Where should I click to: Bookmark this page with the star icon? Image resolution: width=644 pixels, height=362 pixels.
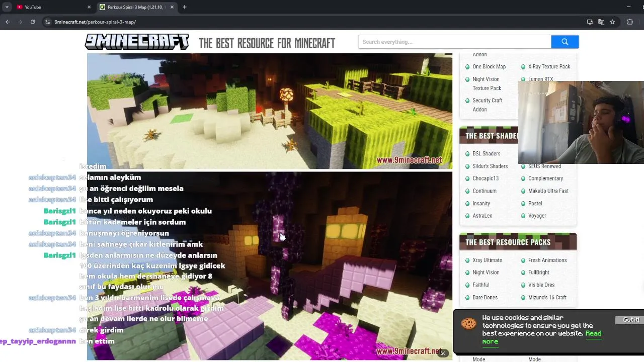[612, 22]
